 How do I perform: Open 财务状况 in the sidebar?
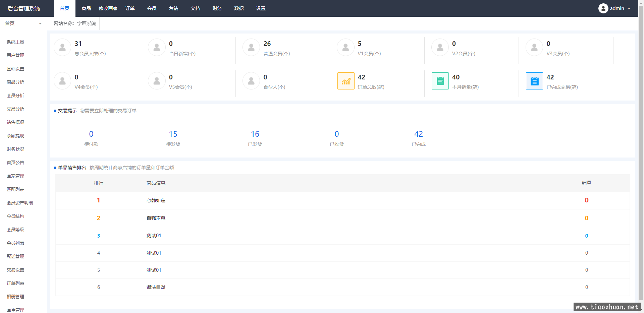(15, 149)
